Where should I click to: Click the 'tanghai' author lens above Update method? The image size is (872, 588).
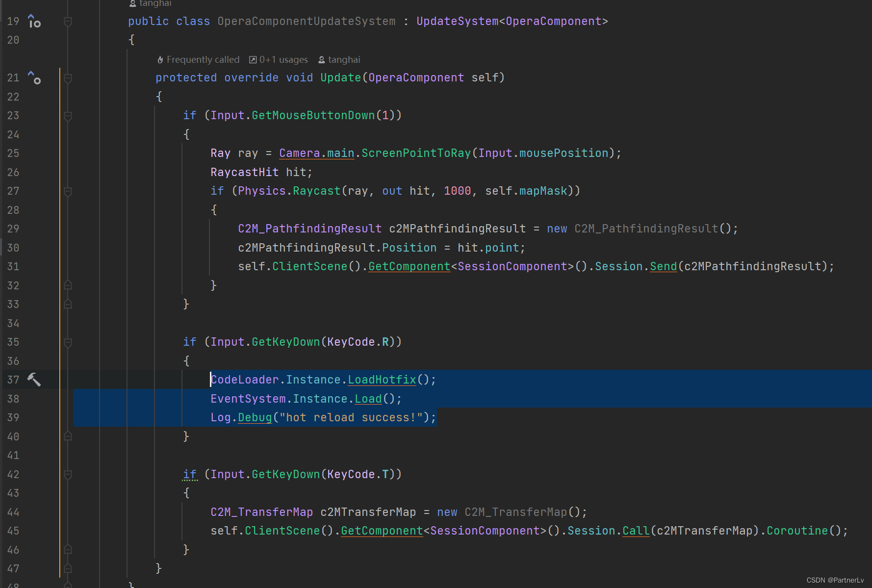point(339,59)
